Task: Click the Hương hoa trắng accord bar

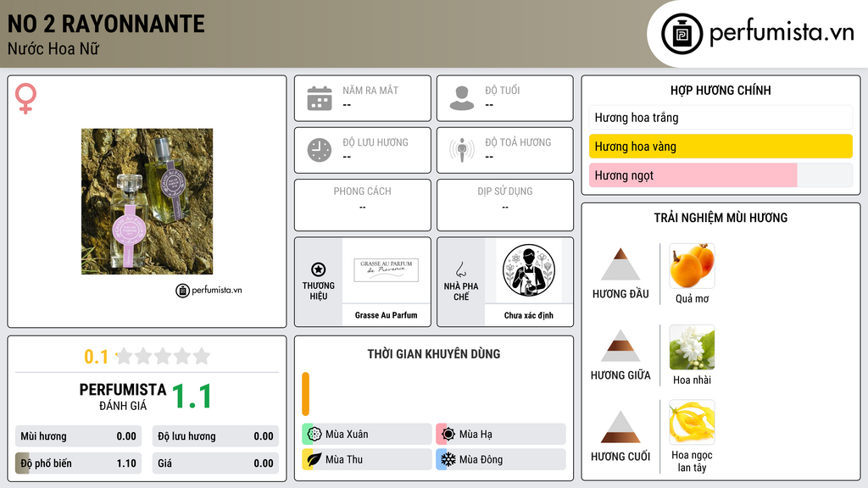Action: [721, 117]
